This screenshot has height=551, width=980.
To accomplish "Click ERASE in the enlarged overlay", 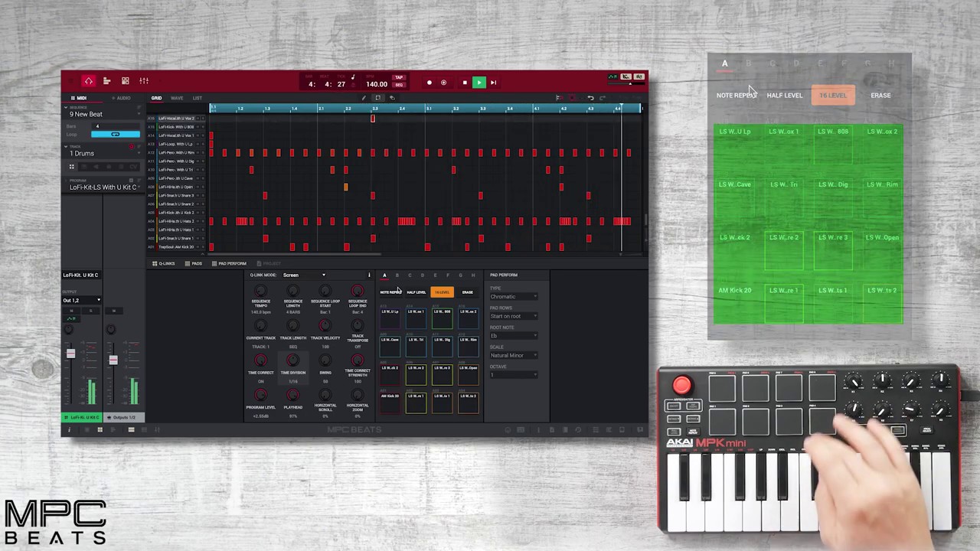I will [x=880, y=96].
